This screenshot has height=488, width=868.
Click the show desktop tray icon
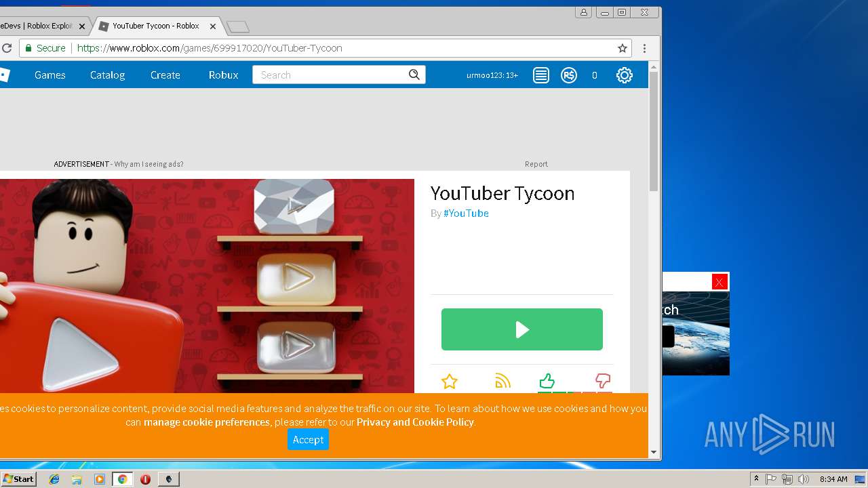(860, 479)
